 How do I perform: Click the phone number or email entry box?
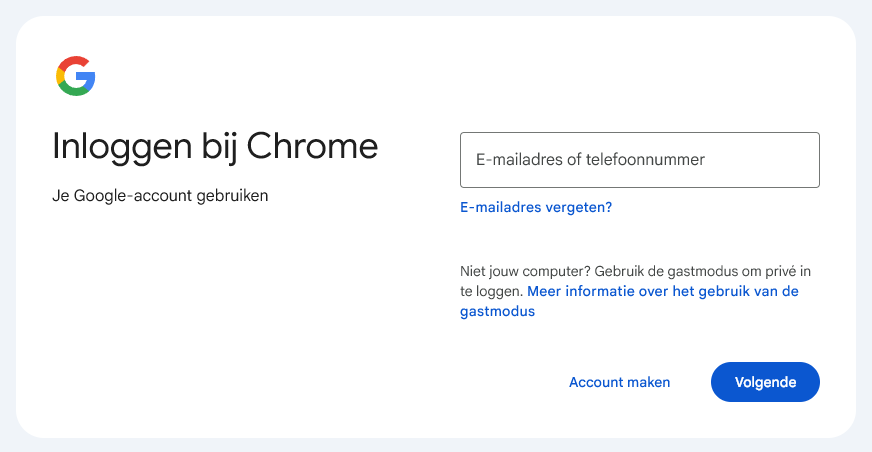pyautogui.click(x=639, y=160)
